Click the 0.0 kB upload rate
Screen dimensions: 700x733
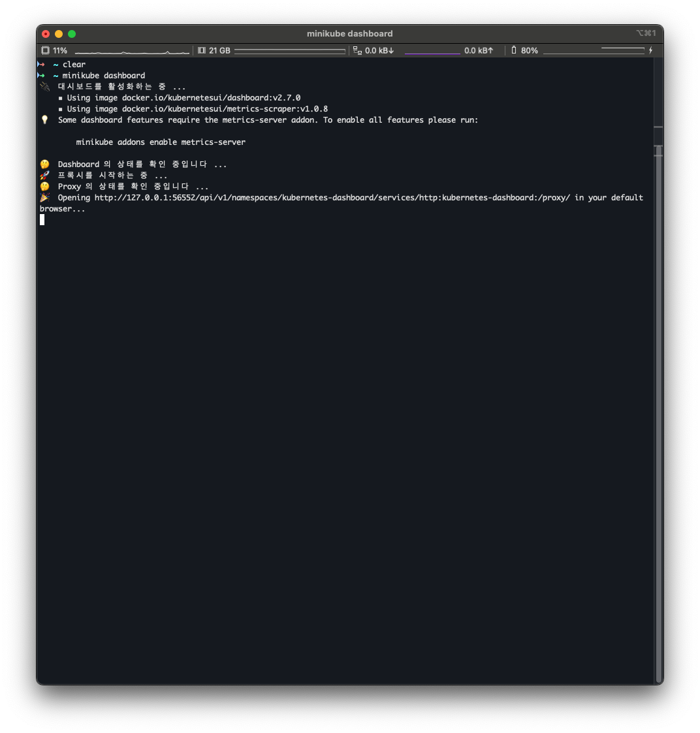pyautogui.click(x=479, y=50)
